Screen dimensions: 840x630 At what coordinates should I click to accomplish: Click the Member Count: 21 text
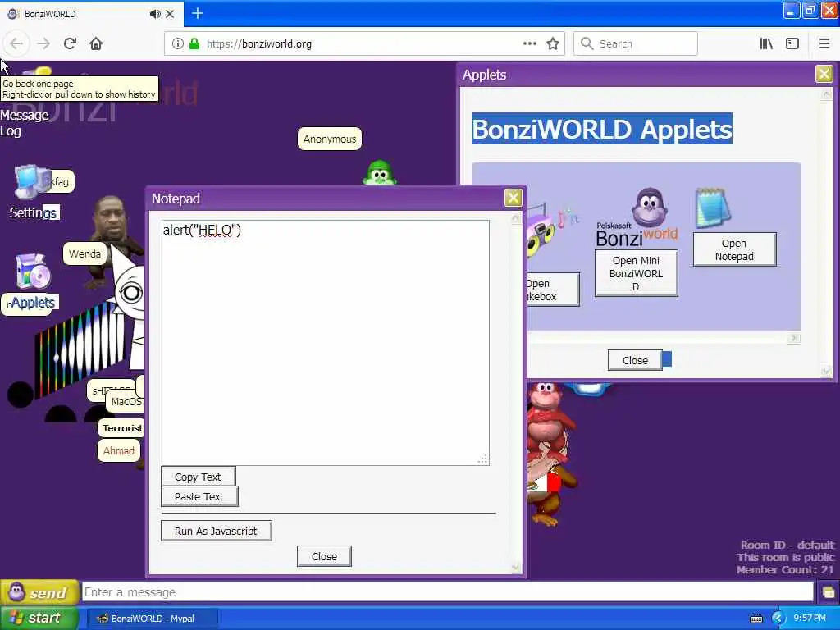coord(785,569)
